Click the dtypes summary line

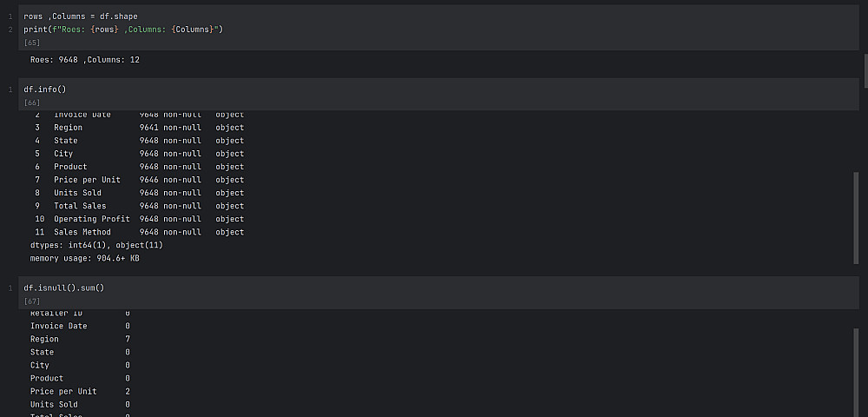96,245
